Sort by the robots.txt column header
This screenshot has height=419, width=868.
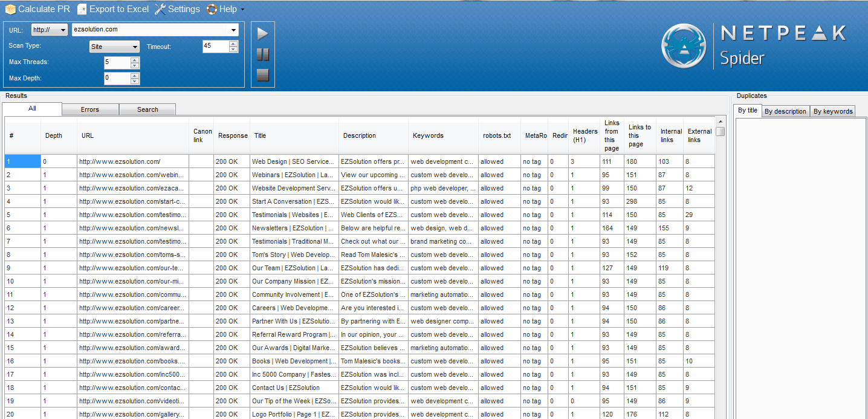[x=499, y=135]
